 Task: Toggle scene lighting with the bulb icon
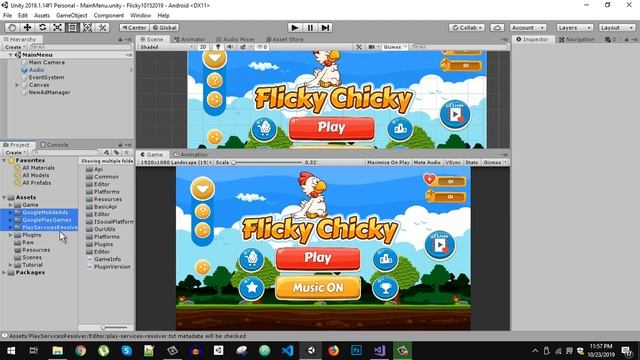pyautogui.click(x=218, y=47)
